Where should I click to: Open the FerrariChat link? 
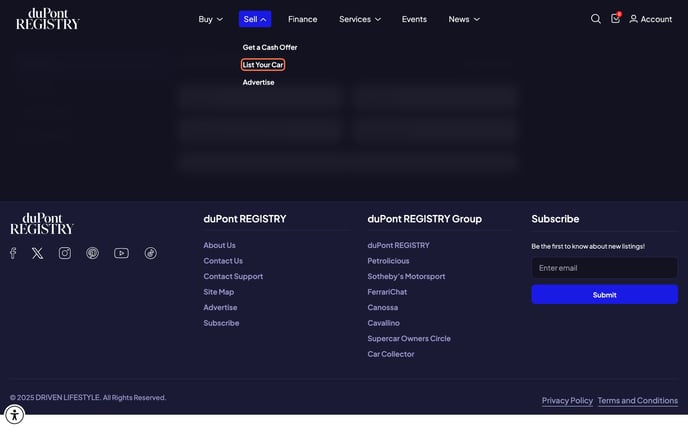click(x=387, y=292)
